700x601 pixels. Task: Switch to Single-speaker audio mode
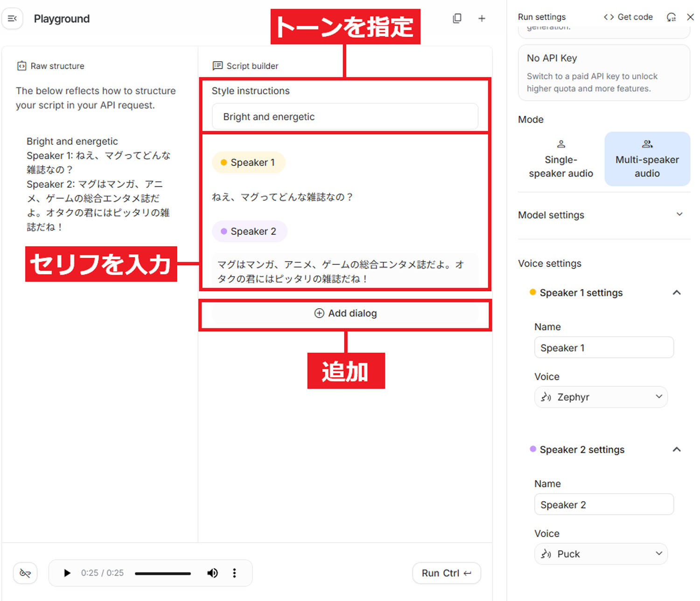point(560,159)
